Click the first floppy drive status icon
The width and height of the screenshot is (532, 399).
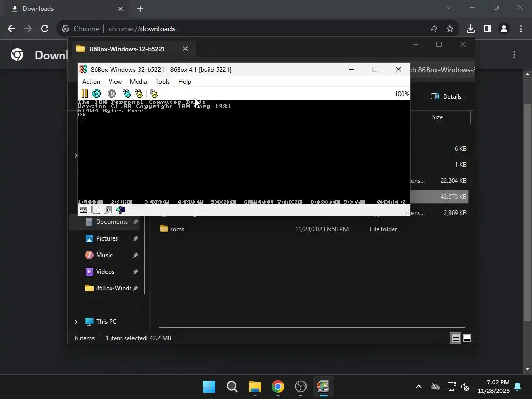tap(96, 210)
